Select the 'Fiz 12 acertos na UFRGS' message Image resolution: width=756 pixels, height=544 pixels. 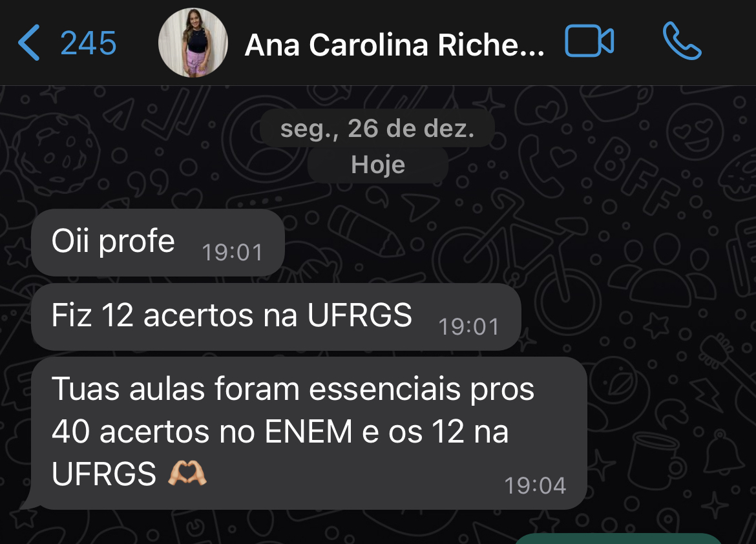277,317
